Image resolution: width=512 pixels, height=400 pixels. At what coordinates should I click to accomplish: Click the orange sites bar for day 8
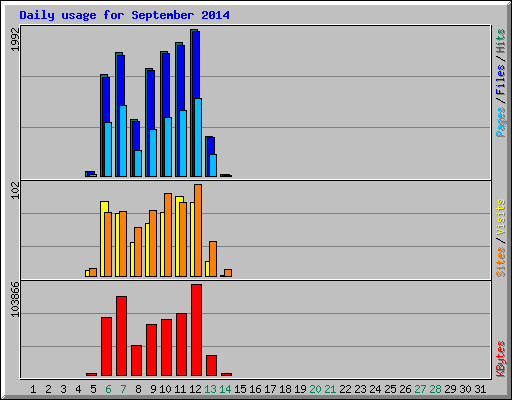point(138,252)
